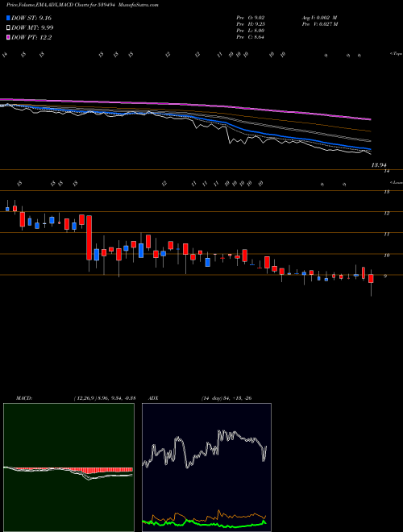Click the magenta DOW PT legend swatch

tap(8, 38)
